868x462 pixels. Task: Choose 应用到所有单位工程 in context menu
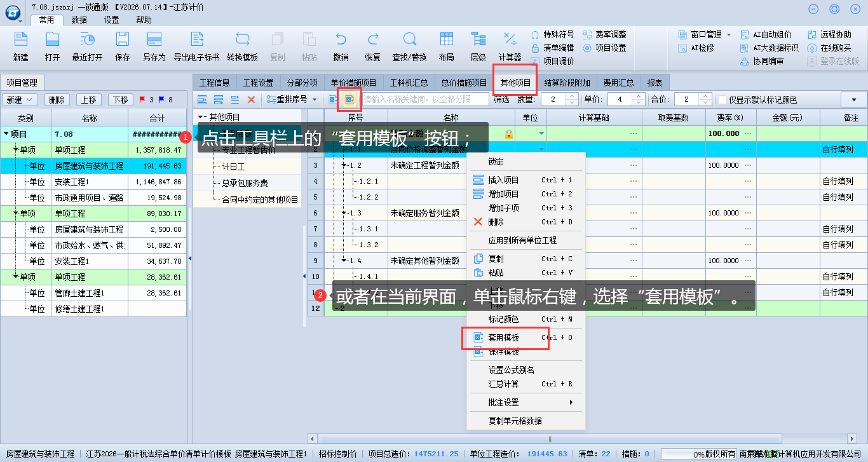(526, 240)
